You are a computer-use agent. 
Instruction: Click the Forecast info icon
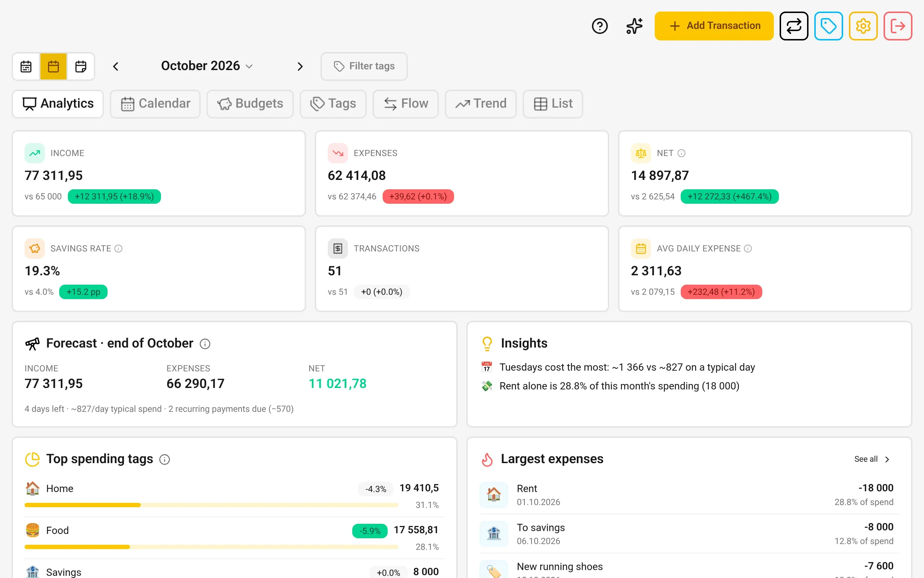pos(205,344)
